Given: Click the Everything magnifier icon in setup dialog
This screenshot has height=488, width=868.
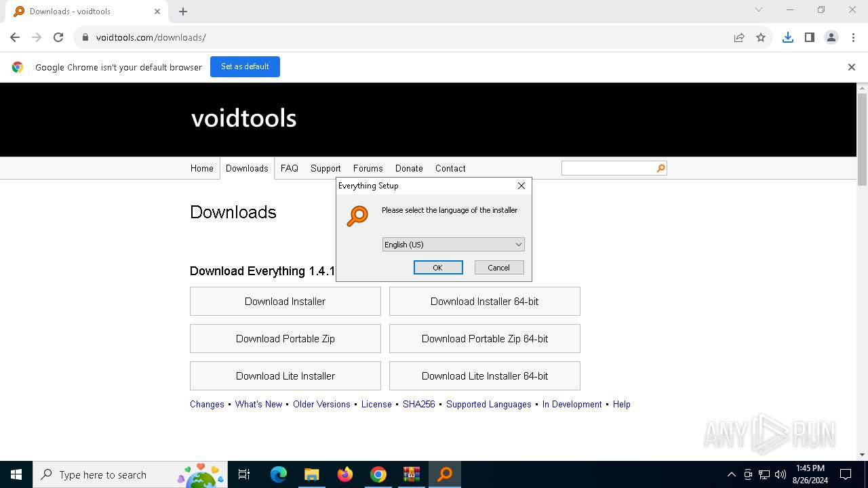Looking at the screenshot, I should [x=357, y=216].
